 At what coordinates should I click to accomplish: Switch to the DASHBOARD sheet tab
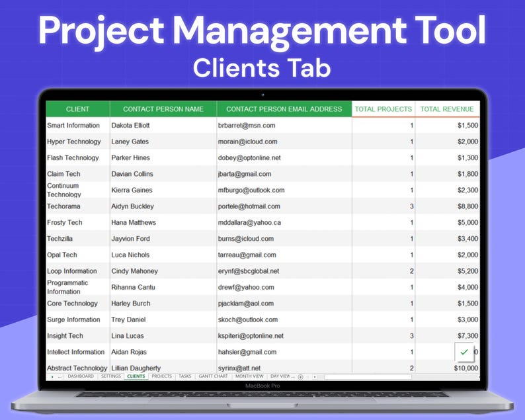(x=81, y=376)
